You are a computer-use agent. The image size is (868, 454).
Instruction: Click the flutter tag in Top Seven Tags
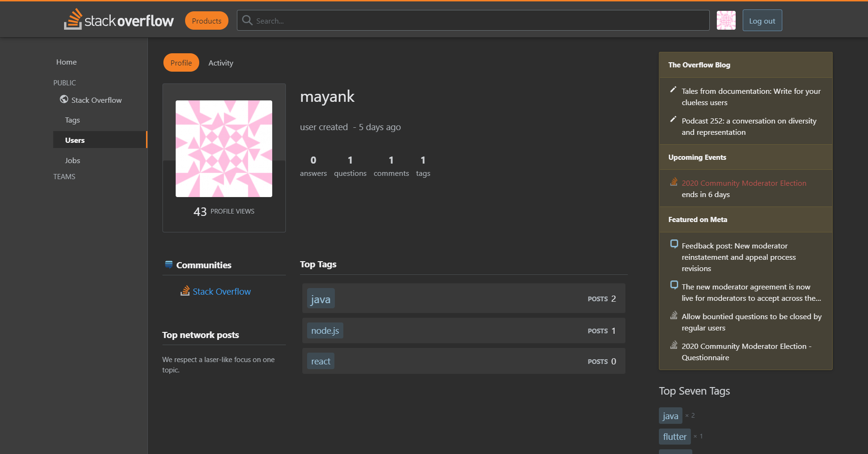click(x=674, y=436)
